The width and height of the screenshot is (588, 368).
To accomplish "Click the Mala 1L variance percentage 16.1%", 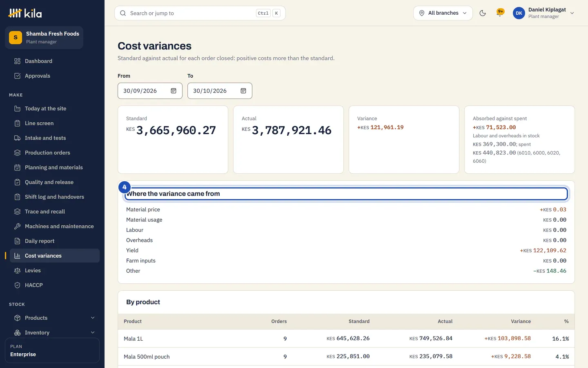I will point(560,339).
